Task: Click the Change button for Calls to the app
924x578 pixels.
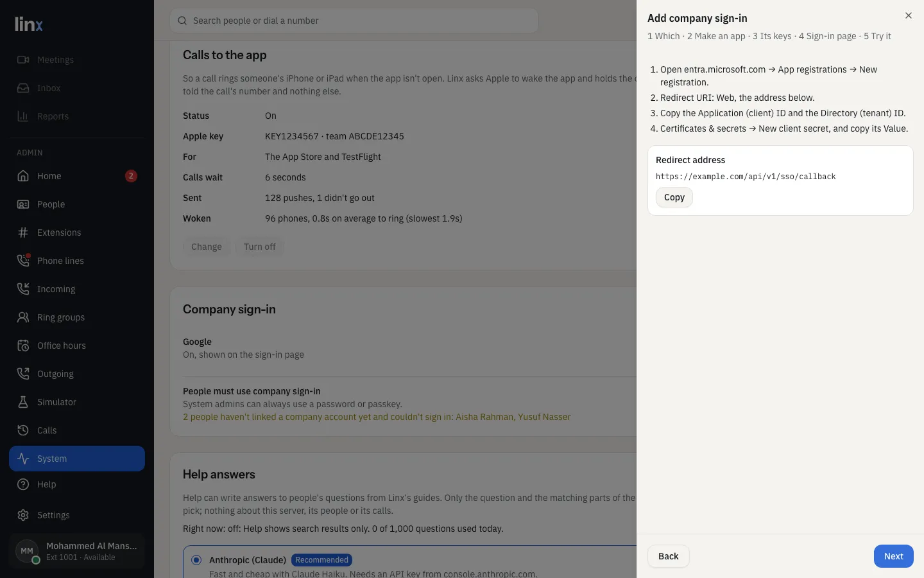Action: [207, 247]
